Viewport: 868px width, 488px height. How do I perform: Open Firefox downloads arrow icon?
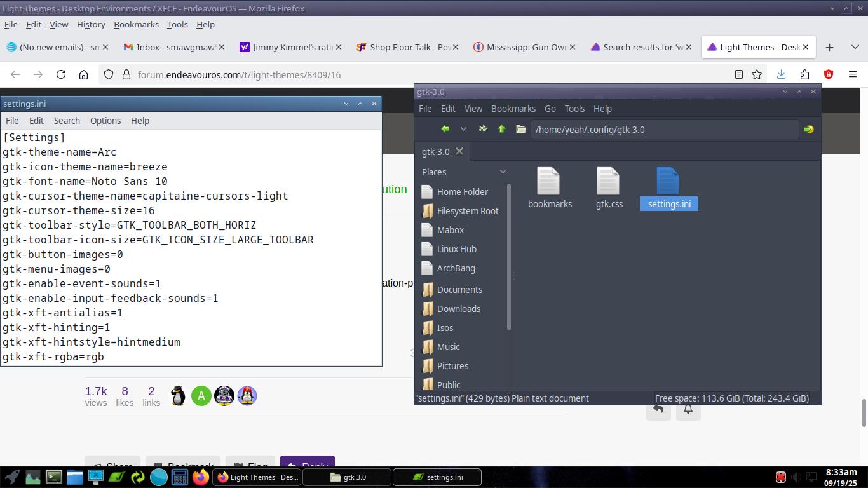781,74
